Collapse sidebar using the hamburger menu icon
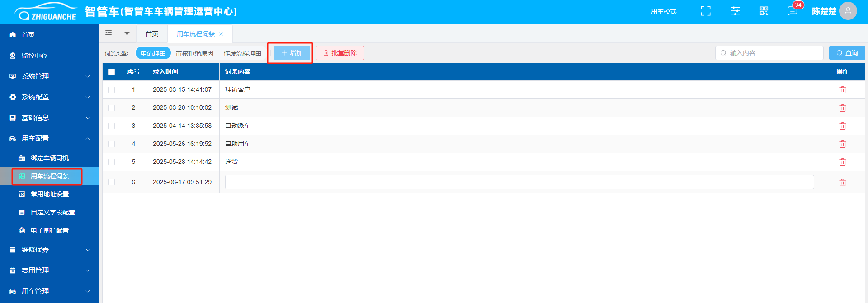 point(108,33)
